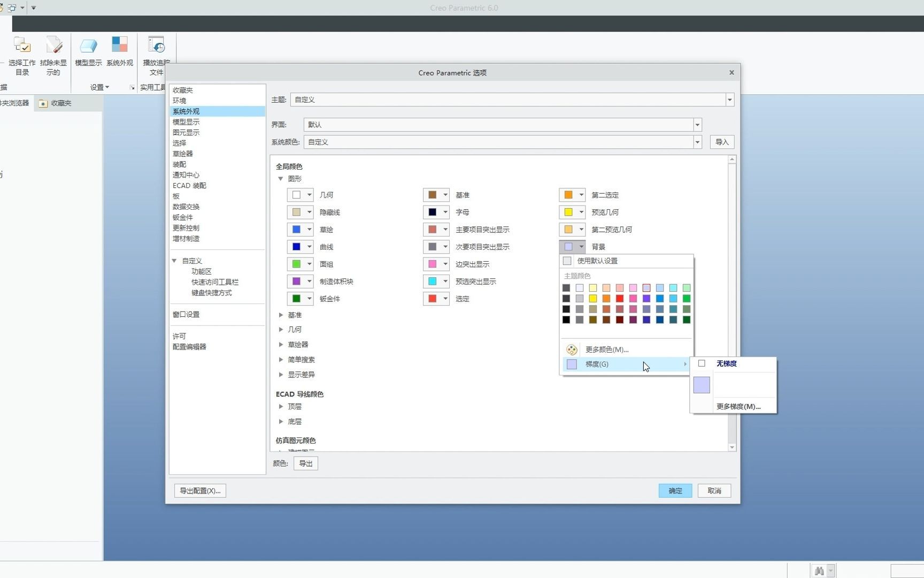This screenshot has height=578, width=924.
Task: Select 通知中心 in the options list
Action: click(x=217, y=175)
